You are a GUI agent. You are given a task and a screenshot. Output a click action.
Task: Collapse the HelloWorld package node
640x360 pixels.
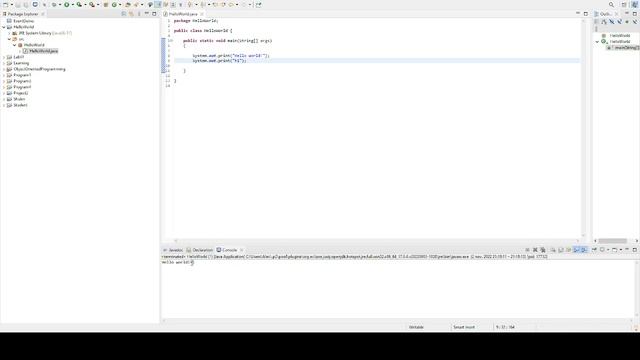(15, 45)
